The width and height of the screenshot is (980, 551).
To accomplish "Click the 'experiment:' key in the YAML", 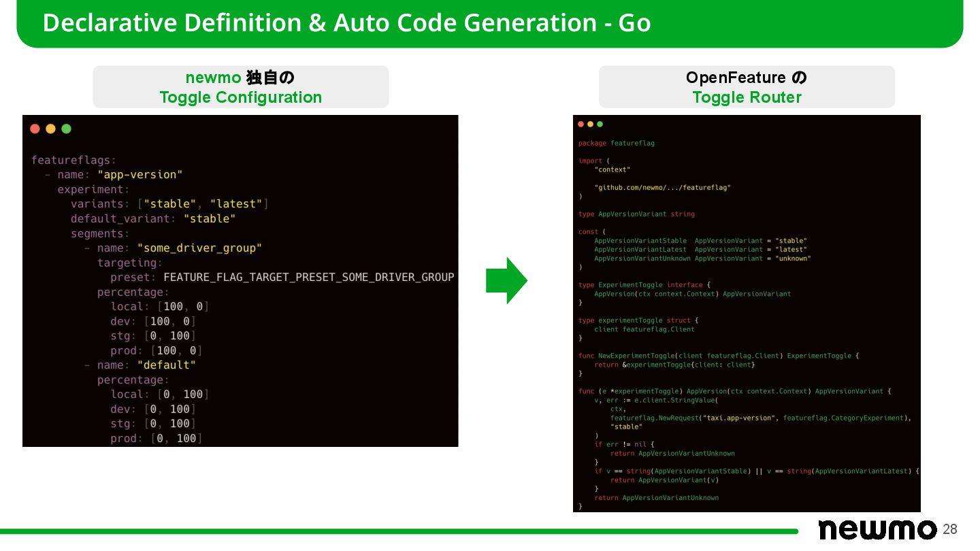I will 93,190.
